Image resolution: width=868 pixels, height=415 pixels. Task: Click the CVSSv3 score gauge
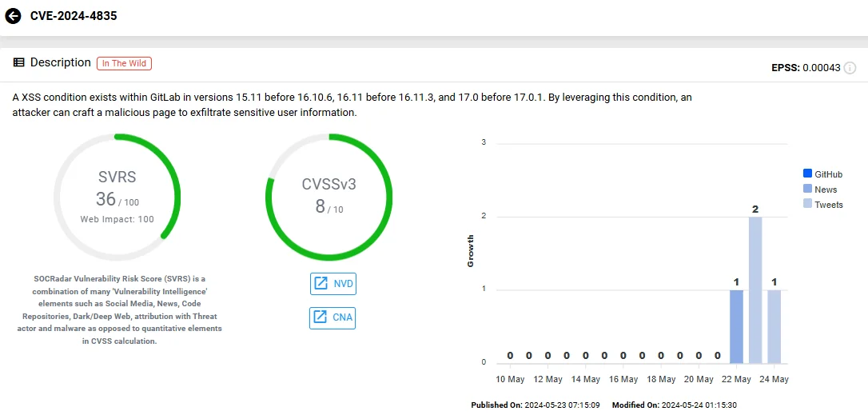(x=328, y=198)
